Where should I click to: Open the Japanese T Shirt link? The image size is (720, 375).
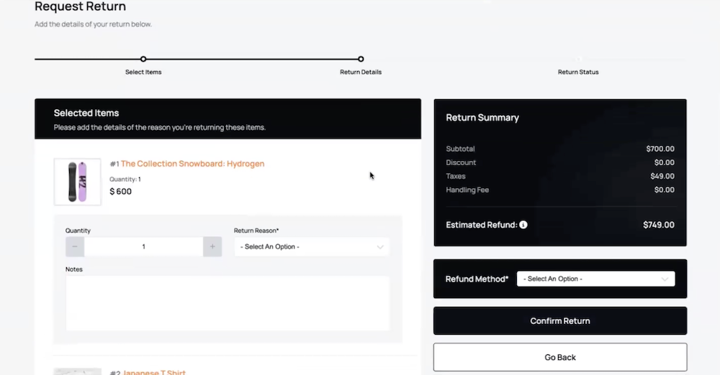(x=154, y=372)
